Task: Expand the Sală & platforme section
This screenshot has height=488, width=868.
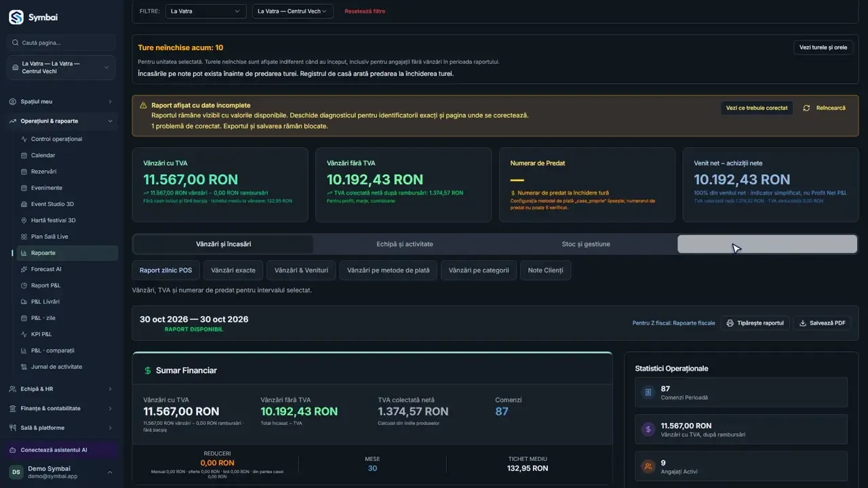Action: pyautogui.click(x=62, y=428)
